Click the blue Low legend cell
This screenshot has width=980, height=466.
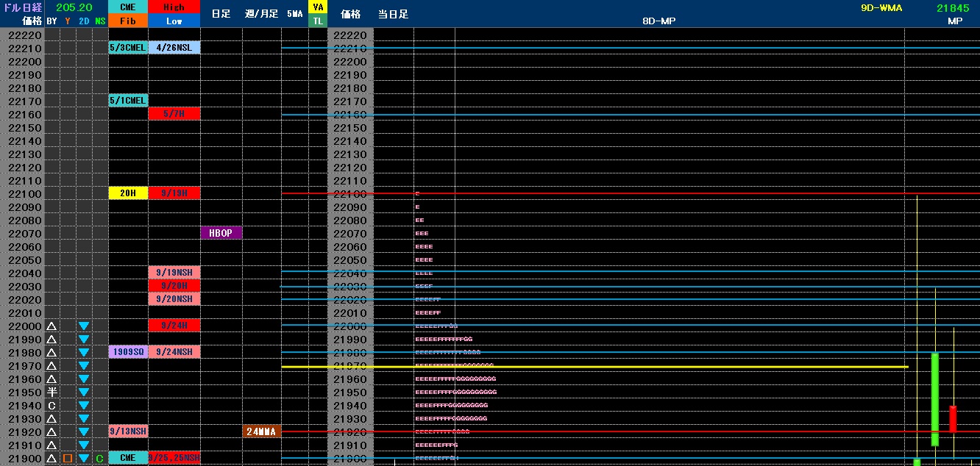(x=174, y=21)
